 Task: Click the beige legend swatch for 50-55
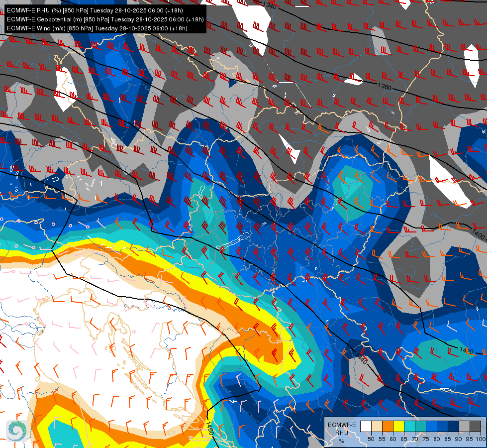point(377,426)
